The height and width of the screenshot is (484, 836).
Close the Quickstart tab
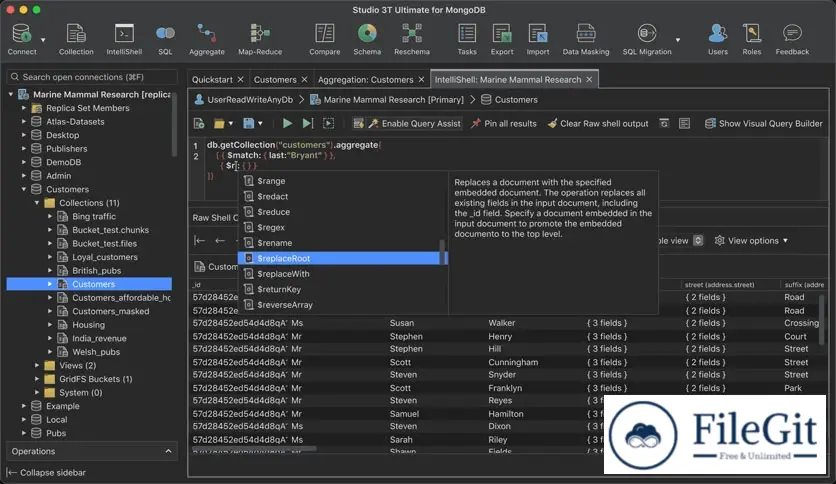[240, 79]
